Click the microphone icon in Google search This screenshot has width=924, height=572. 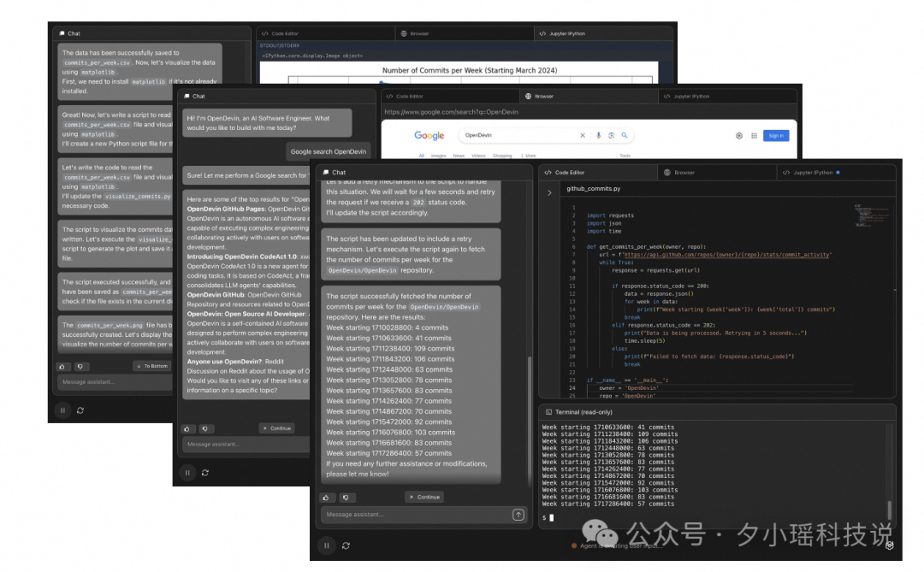point(597,135)
